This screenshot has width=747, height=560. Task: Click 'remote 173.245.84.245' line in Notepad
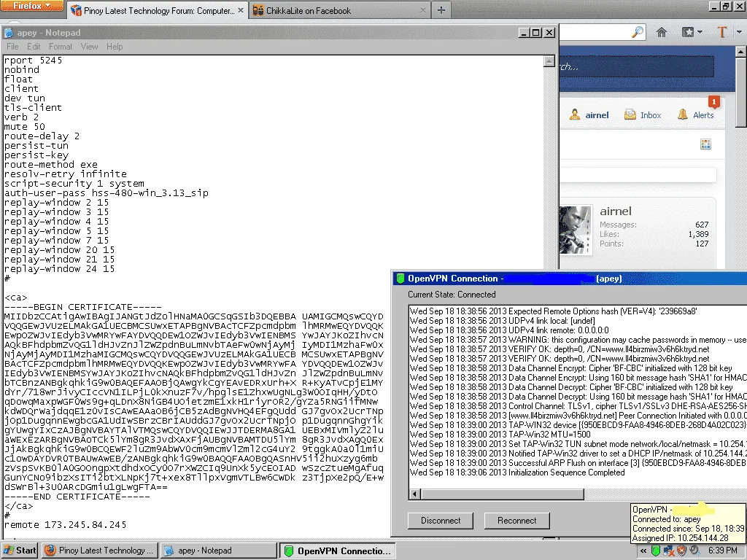pos(65,525)
